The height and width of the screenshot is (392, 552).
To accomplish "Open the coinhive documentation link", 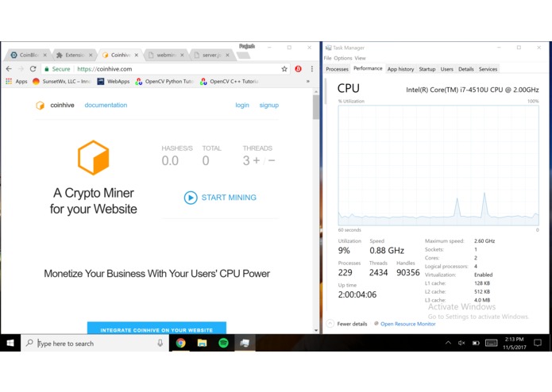I will [x=106, y=105].
